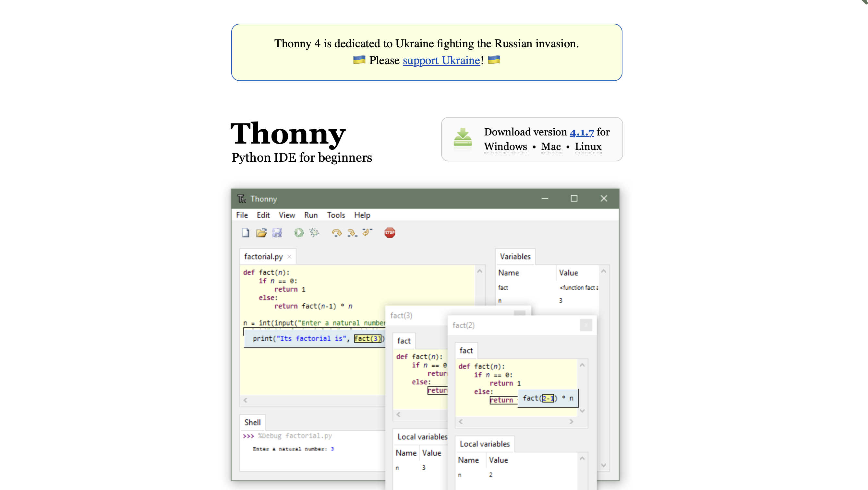Open the version 4.1.7 link
Screen dimensions: 868x490
click(582, 132)
